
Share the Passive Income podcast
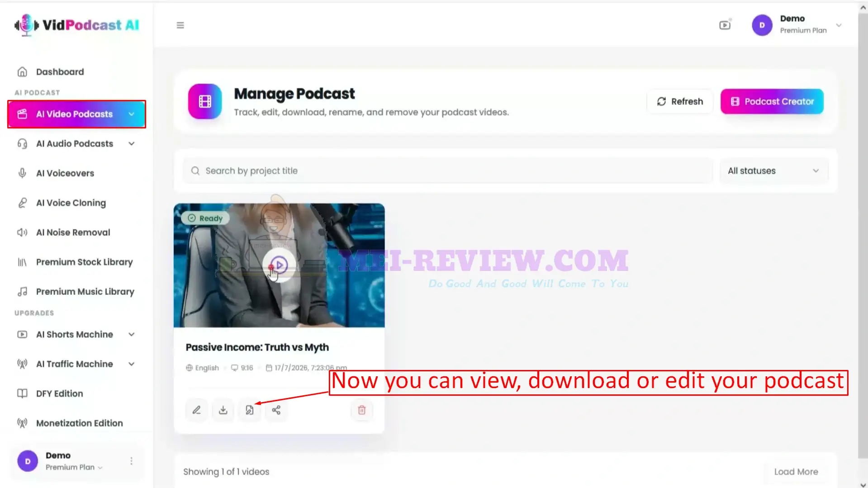point(276,410)
